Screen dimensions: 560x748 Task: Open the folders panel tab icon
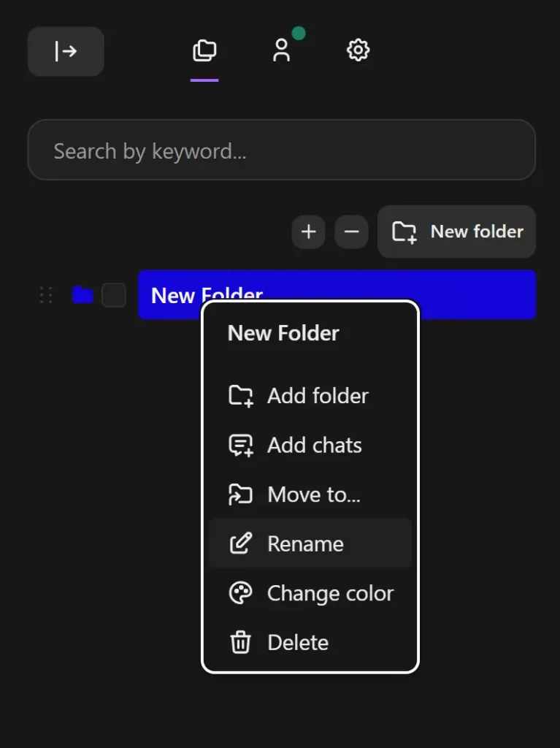tap(204, 50)
